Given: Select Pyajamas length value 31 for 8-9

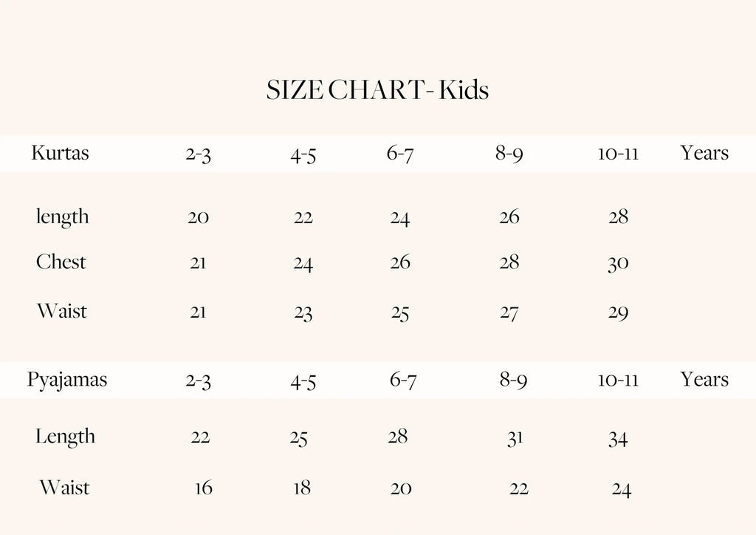Looking at the screenshot, I should [x=515, y=438].
